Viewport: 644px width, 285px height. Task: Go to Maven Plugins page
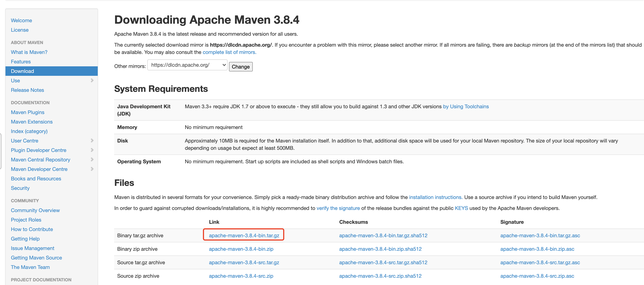(x=28, y=112)
